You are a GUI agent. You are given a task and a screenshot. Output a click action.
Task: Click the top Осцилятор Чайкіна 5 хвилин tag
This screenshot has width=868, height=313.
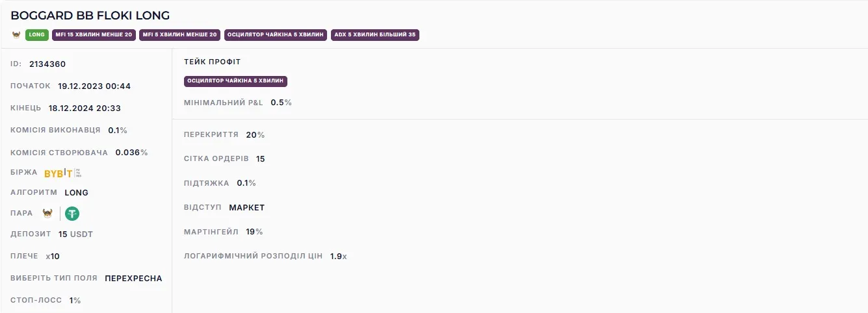[x=276, y=35]
